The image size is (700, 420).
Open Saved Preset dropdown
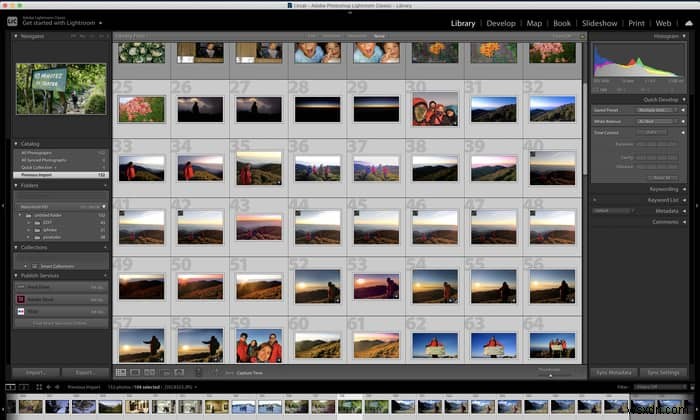[658, 110]
